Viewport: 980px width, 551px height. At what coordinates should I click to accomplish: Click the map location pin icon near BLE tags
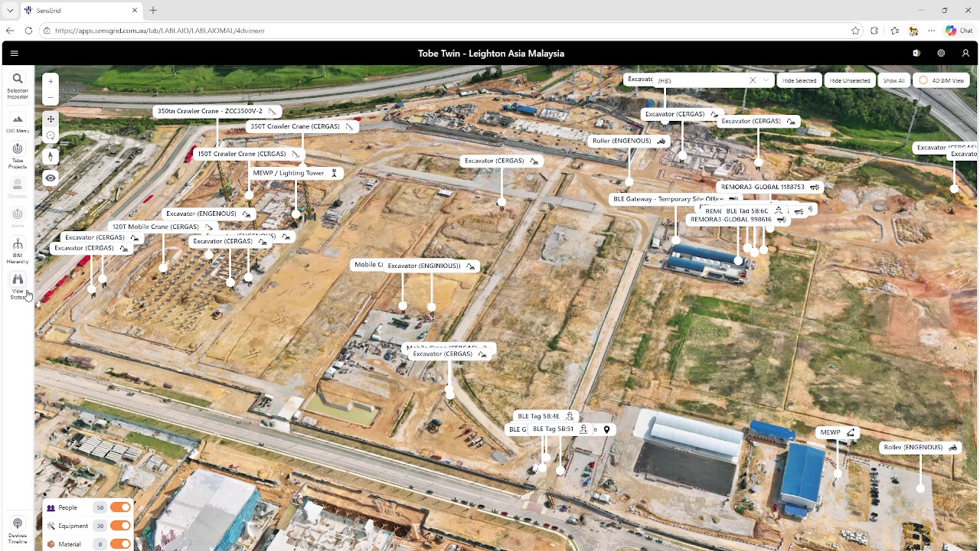click(x=606, y=430)
